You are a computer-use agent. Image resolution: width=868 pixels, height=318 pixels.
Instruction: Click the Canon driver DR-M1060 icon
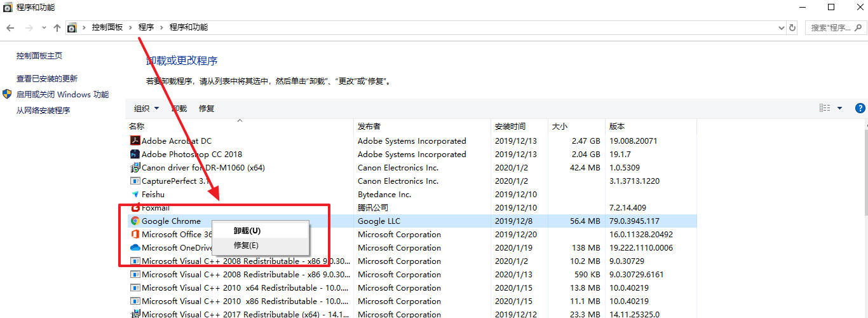coord(135,168)
